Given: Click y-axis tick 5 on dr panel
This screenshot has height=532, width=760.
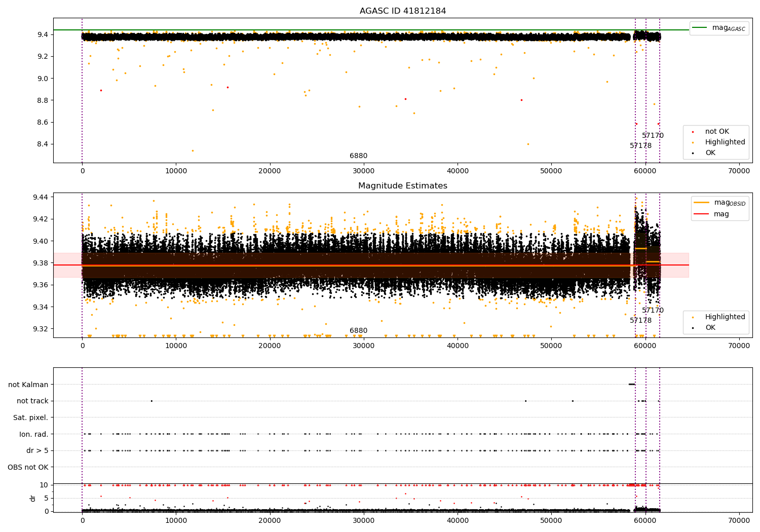Looking at the screenshot, I should click(x=46, y=498).
